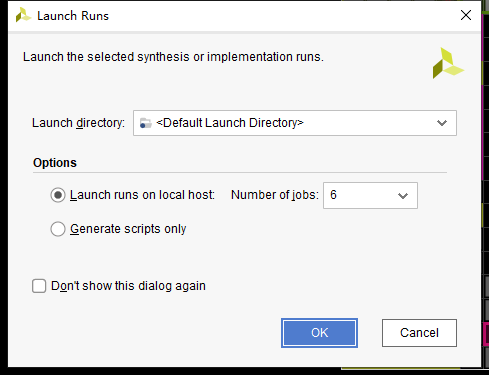Close the Launch Runs dialog with the X
489x375 pixels.
click(466, 15)
